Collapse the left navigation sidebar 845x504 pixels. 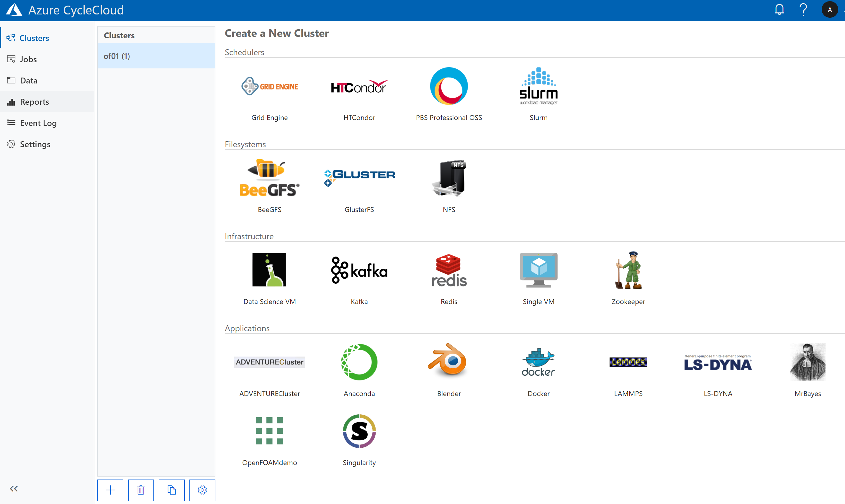pyautogui.click(x=14, y=489)
